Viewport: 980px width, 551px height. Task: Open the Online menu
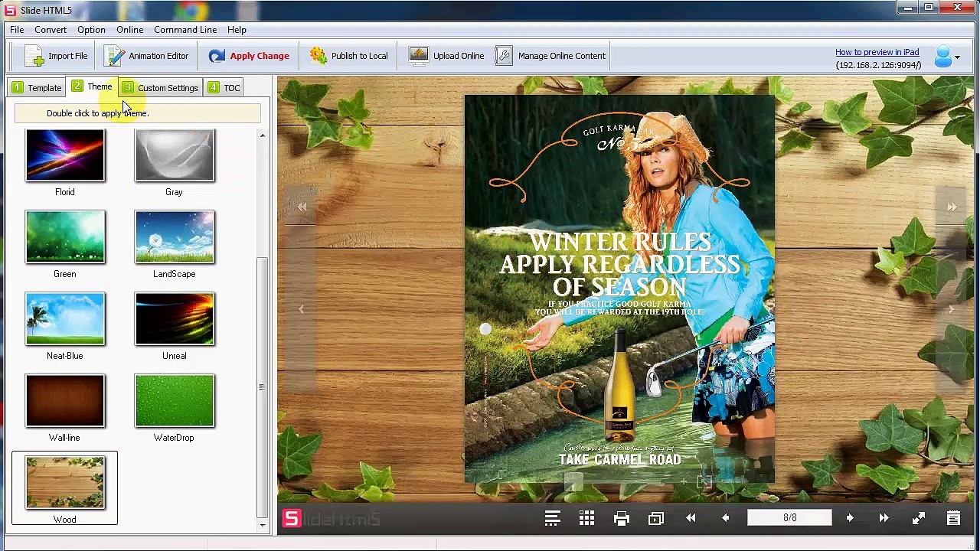pos(130,30)
